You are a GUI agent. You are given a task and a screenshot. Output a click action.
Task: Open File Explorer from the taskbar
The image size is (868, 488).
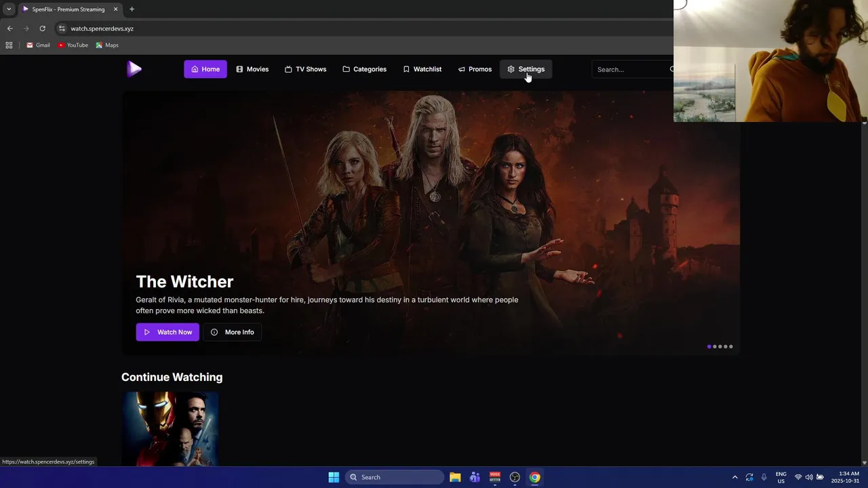pyautogui.click(x=455, y=477)
